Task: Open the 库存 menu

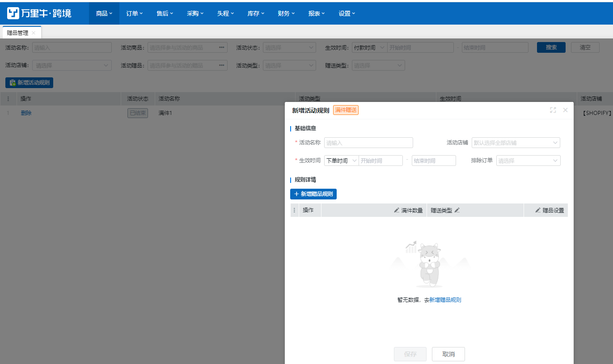Action: click(256, 13)
